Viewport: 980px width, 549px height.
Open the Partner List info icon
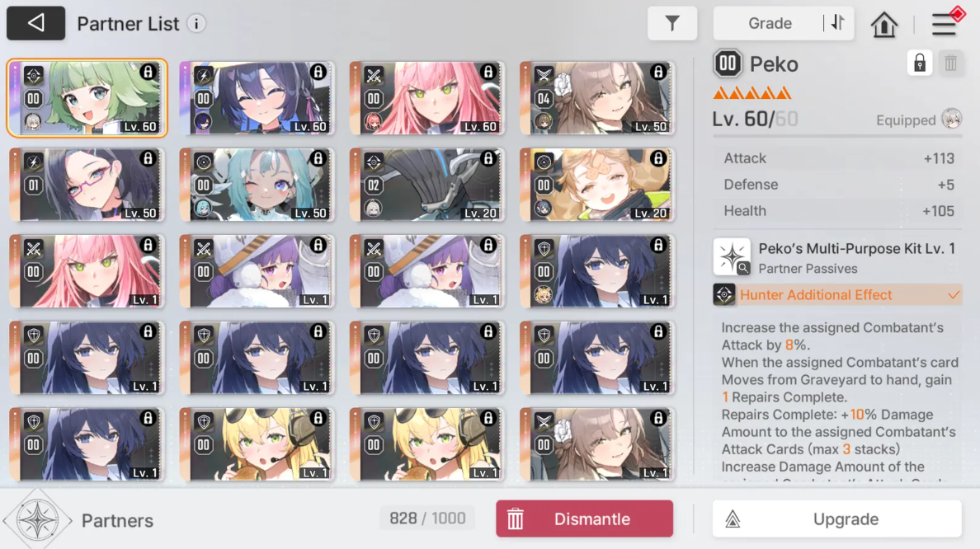[x=196, y=24]
